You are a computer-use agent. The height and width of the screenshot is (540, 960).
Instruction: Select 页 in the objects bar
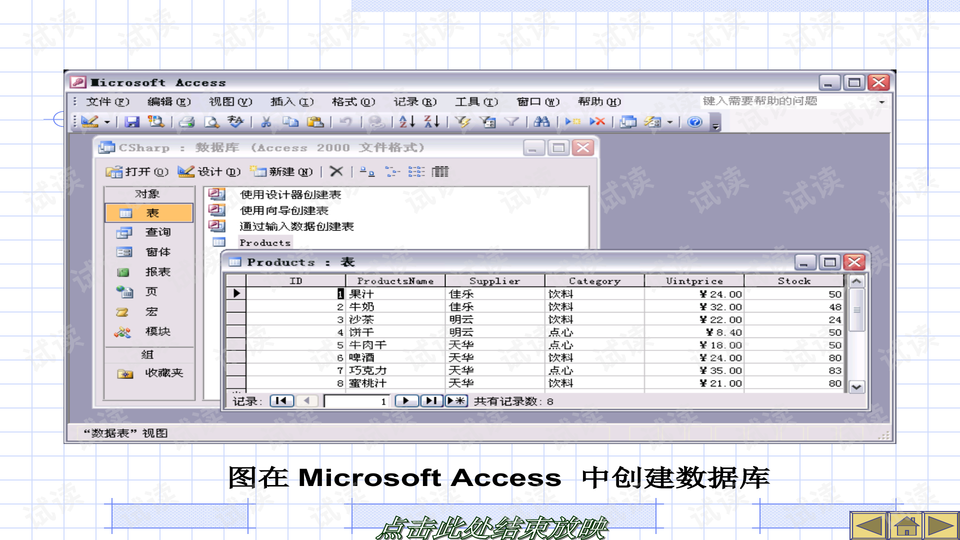(149, 292)
